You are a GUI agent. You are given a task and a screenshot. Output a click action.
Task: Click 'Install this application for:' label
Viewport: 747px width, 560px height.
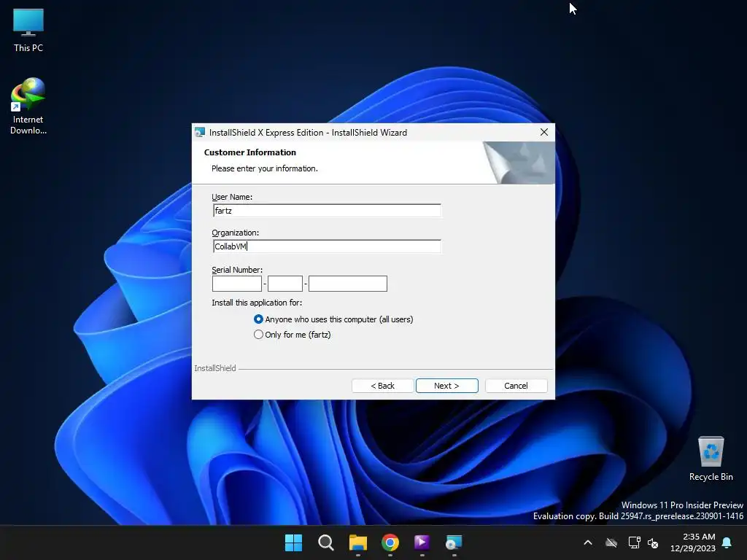tap(257, 303)
